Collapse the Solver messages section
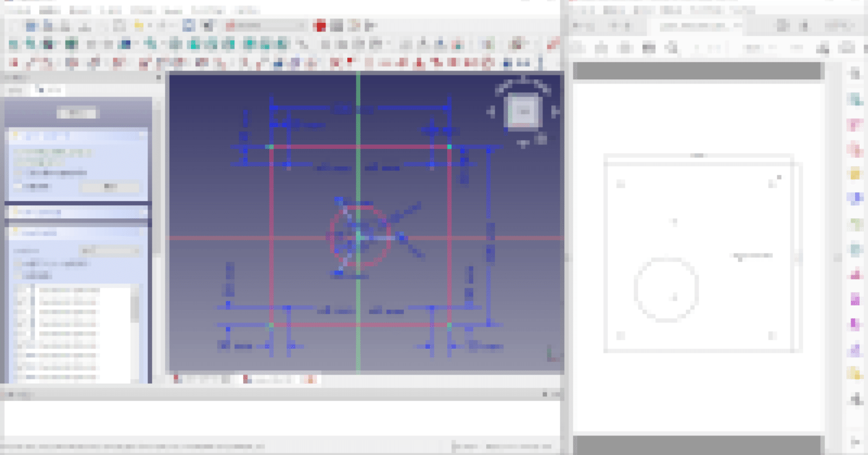The image size is (868, 455). pos(142,135)
